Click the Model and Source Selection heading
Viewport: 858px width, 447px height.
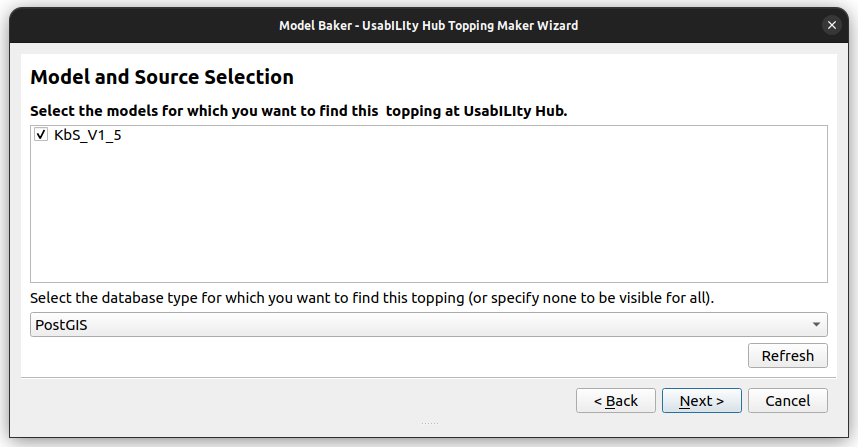162,77
